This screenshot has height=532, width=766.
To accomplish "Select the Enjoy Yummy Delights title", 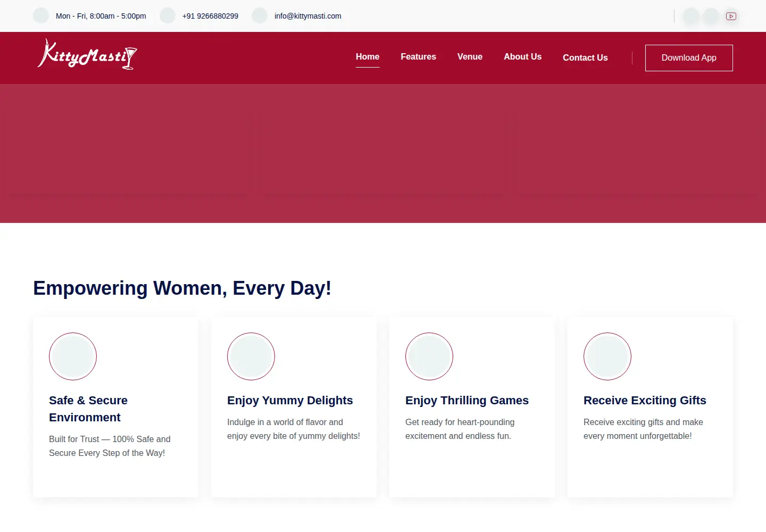I will click(x=290, y=401).
